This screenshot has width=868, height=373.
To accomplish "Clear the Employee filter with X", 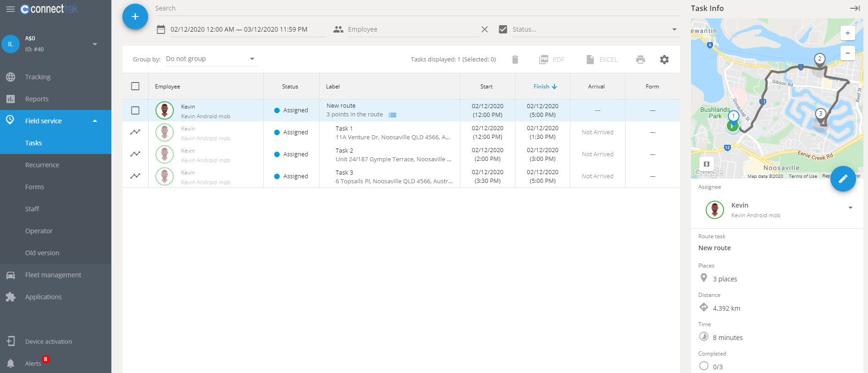I will 484,29.
